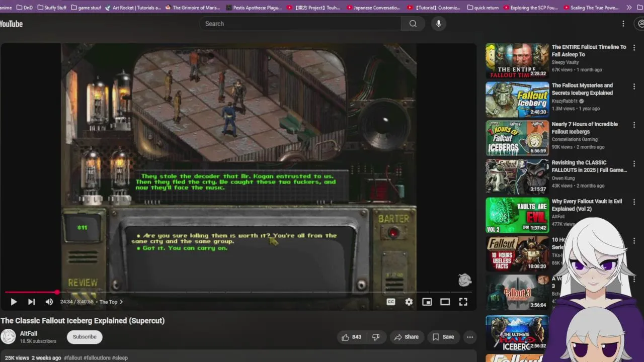This screenshot has height=362, width=644.
Task: Focus the YouTube search box
Action: tap(301, 24)
